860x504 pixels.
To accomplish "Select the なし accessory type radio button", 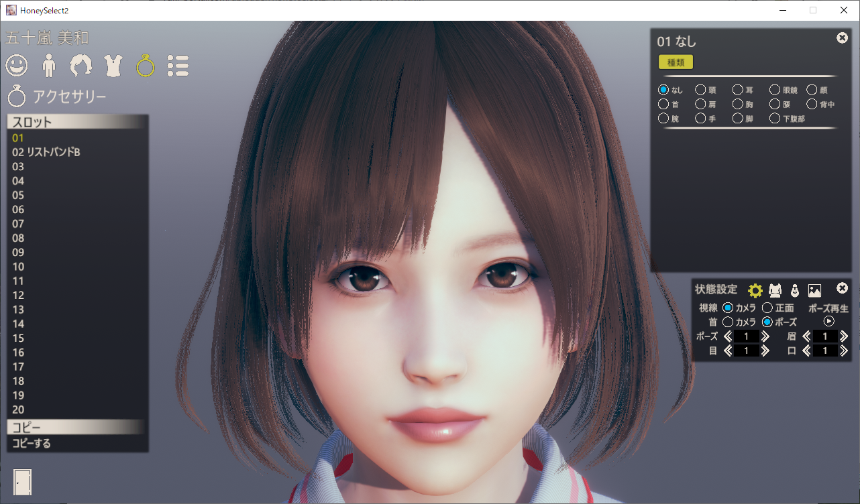I will click(x=663, y=89).
